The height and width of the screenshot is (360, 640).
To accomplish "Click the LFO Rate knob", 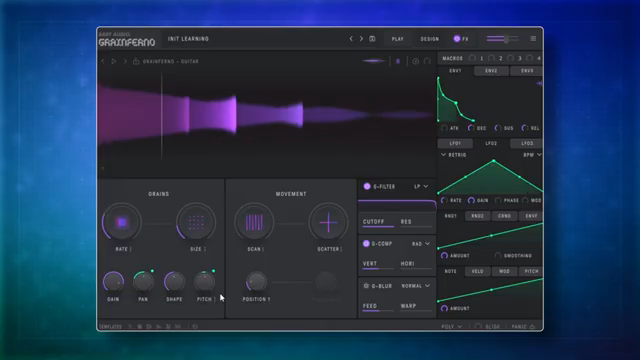I will pyautogui.click(x=444, y=200).
